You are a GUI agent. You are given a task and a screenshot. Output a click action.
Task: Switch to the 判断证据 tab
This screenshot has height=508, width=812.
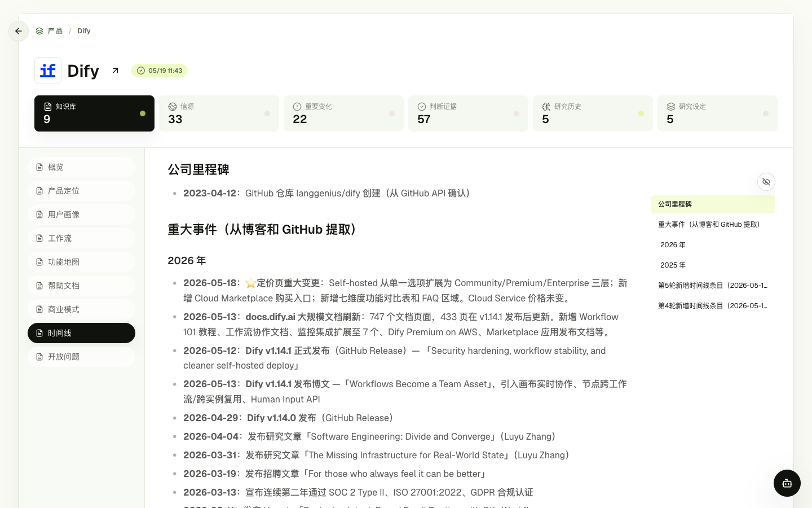(x=468, y=113)
